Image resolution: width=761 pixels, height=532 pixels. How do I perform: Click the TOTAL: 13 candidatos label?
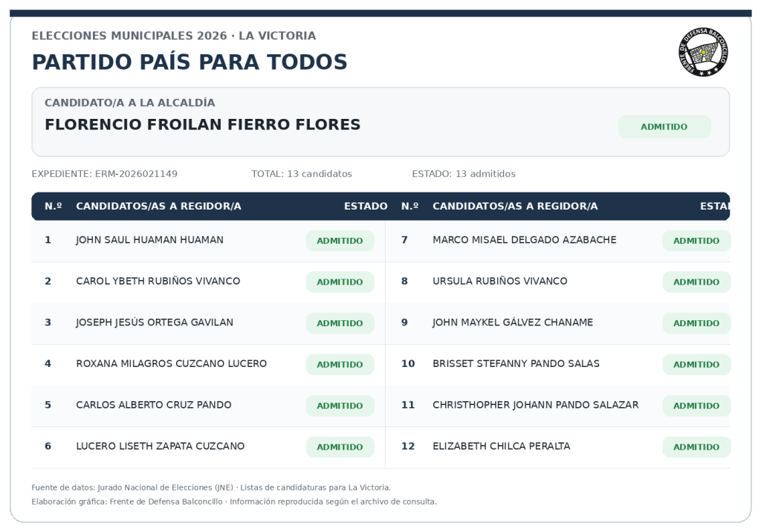[x=302, y=174]
